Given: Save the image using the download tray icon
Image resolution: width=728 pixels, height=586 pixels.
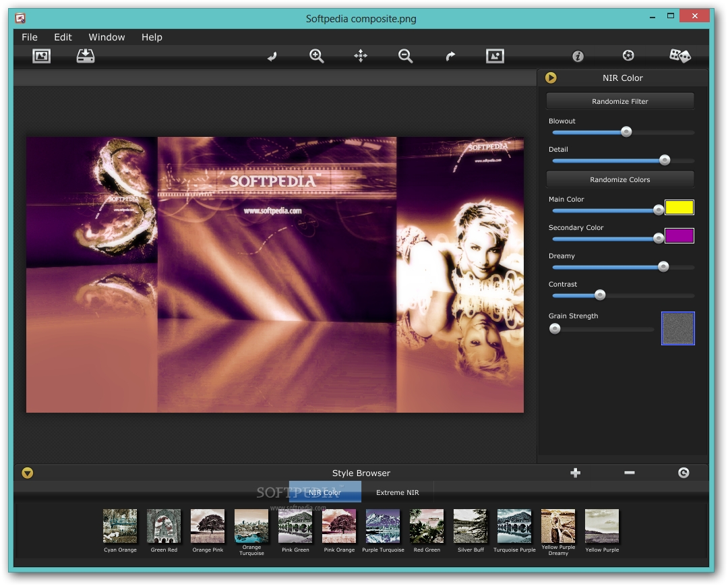Looking at the screenshot, I should coord(86,56).
